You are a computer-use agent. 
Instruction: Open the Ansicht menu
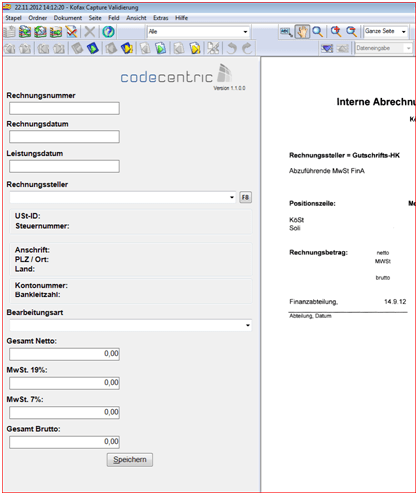click(x=136, y=18)
